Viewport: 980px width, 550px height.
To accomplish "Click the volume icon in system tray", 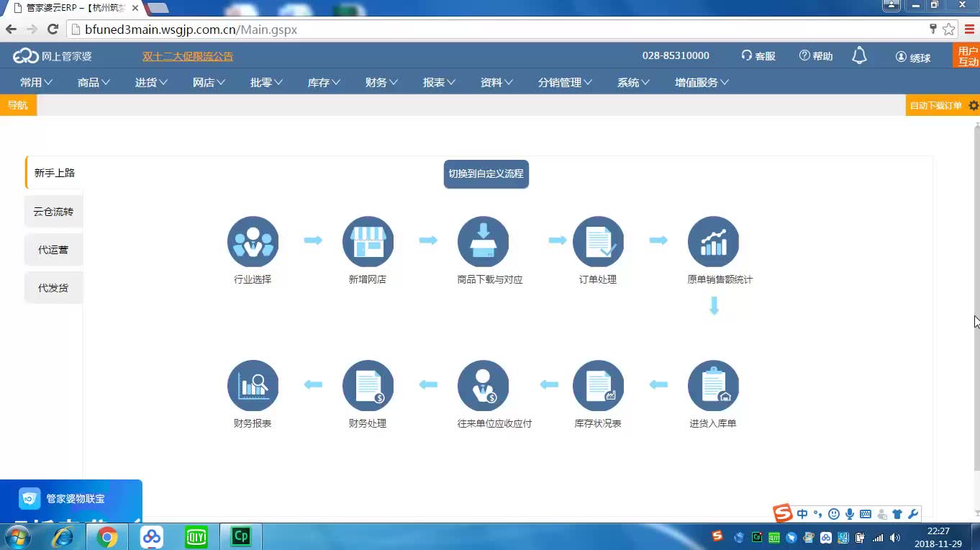I will click(x=894, y=538).
